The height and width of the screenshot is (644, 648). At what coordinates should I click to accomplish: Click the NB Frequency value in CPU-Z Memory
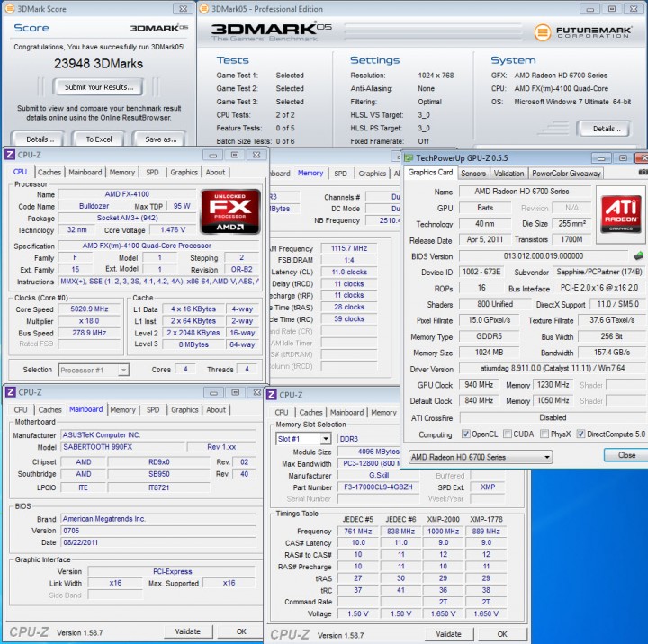pos(383,220)
